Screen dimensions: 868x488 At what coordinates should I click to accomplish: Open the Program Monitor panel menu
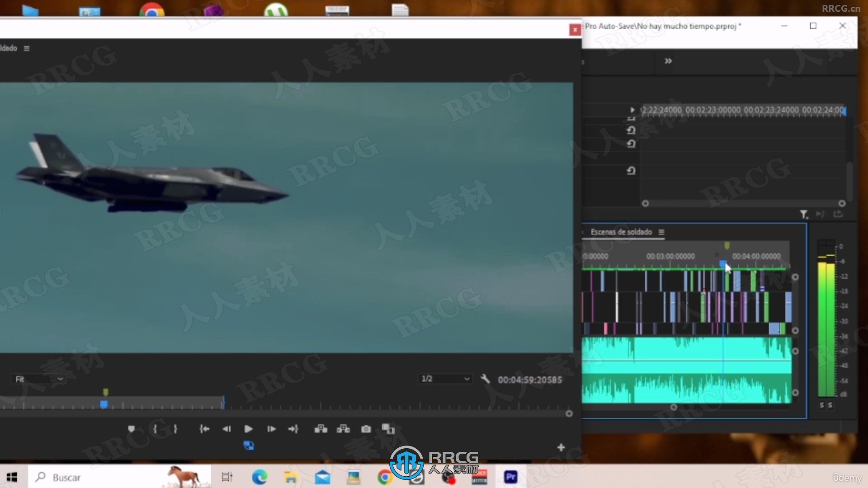27,48
